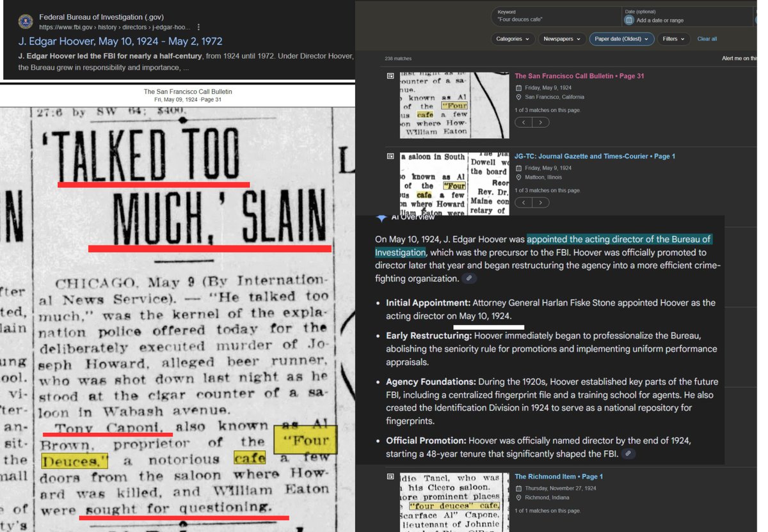
Task: Click the highlighted word cafe in the newspaper clipping
Action: [250, 459]
